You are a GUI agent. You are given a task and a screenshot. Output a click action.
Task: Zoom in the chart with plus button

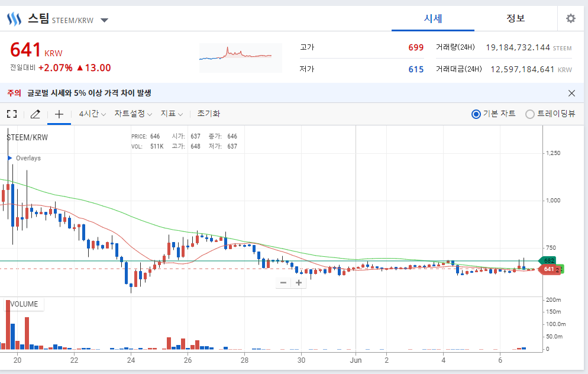click(299, 282)
